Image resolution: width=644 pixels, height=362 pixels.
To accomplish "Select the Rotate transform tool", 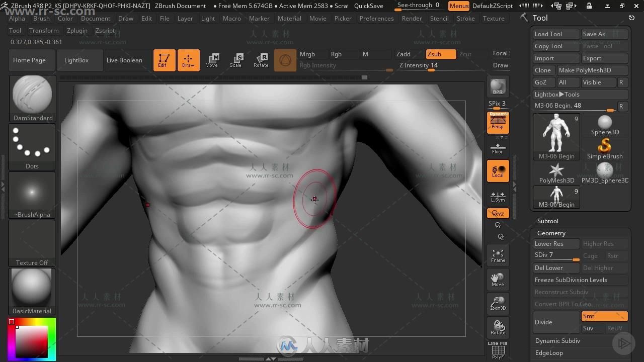I will click(x=261, y=60).
